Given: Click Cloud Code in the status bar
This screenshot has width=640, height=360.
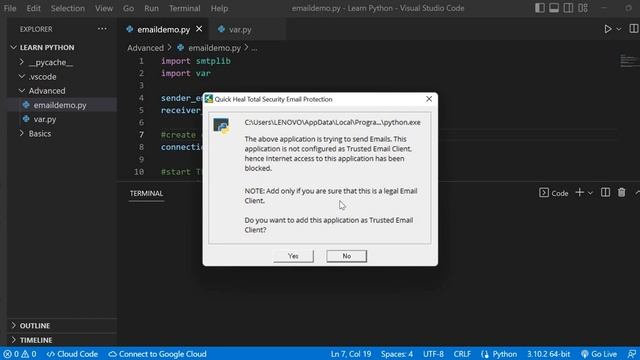Looking at the screenshot, I should 72,354.
